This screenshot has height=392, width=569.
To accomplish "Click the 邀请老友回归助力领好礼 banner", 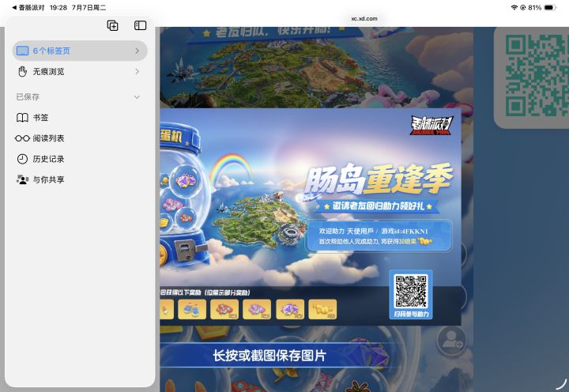I will [378, 206].
